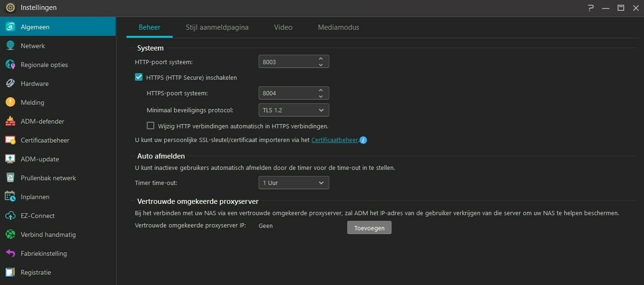
Task: Open Algemeen via its sidebar icon
Action: 10,27
